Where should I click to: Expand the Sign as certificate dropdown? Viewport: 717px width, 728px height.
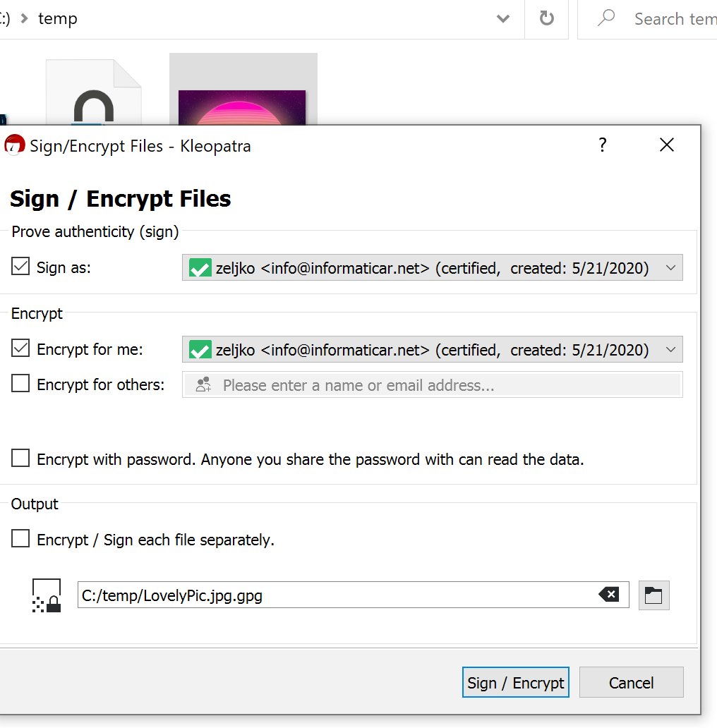(x=670, y=268)
